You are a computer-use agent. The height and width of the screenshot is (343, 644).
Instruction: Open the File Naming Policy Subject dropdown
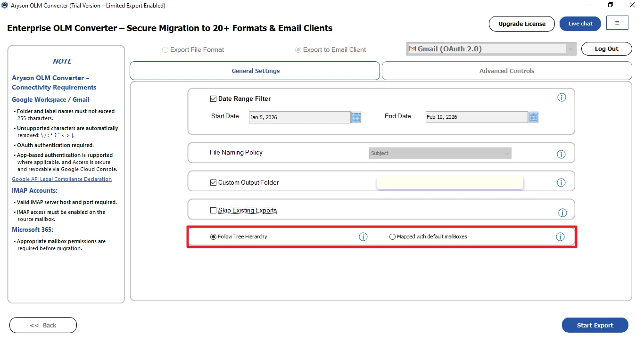[440, 154]
